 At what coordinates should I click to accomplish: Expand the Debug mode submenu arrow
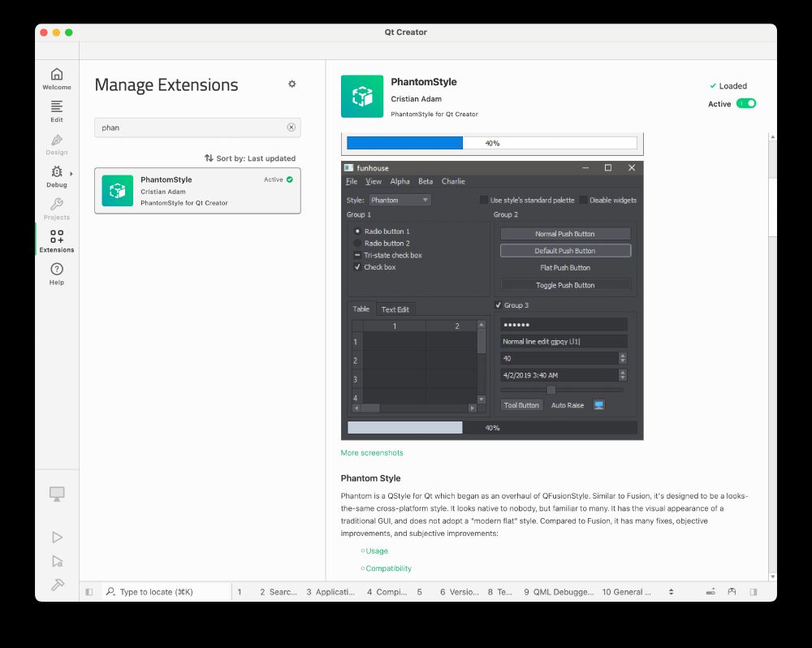71,174
